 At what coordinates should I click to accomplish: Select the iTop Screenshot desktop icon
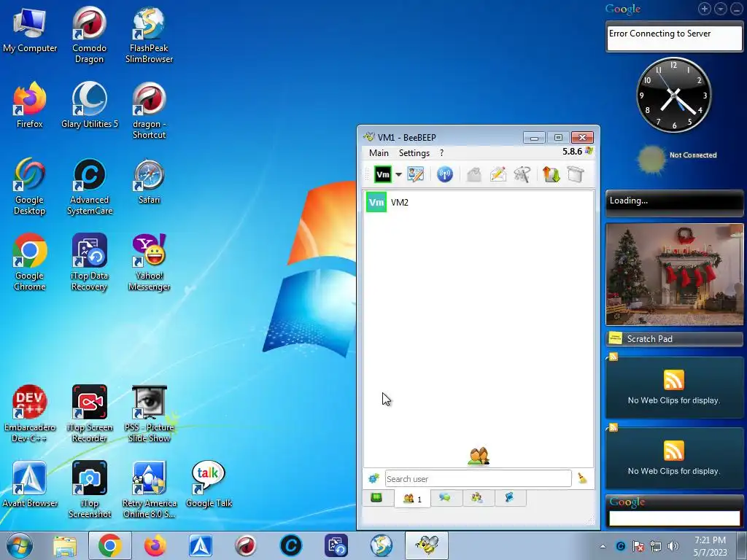point(90,489)
